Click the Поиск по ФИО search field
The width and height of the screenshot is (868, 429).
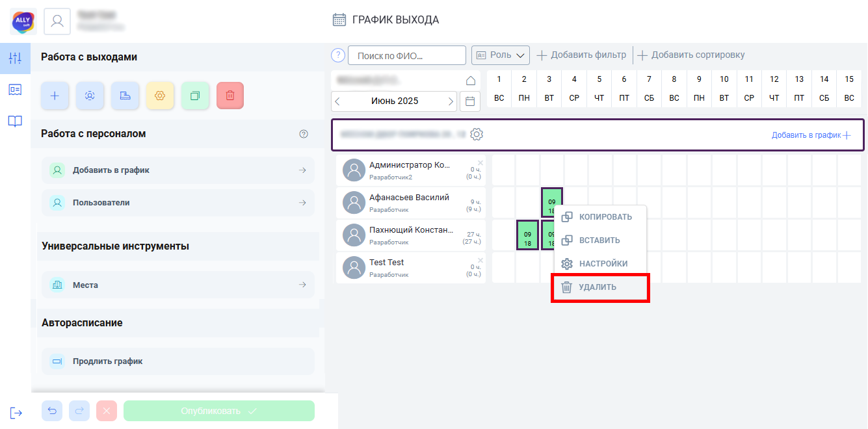click(407, 56)
